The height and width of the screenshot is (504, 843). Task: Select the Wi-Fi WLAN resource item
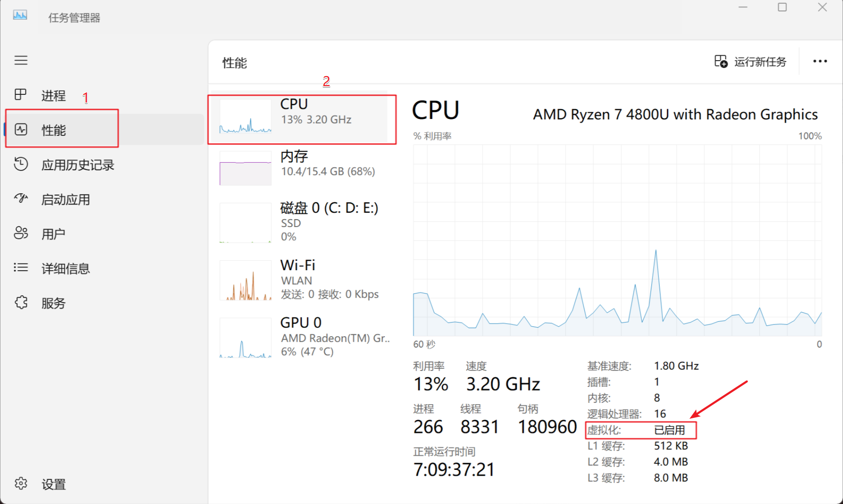pos(302,280)
